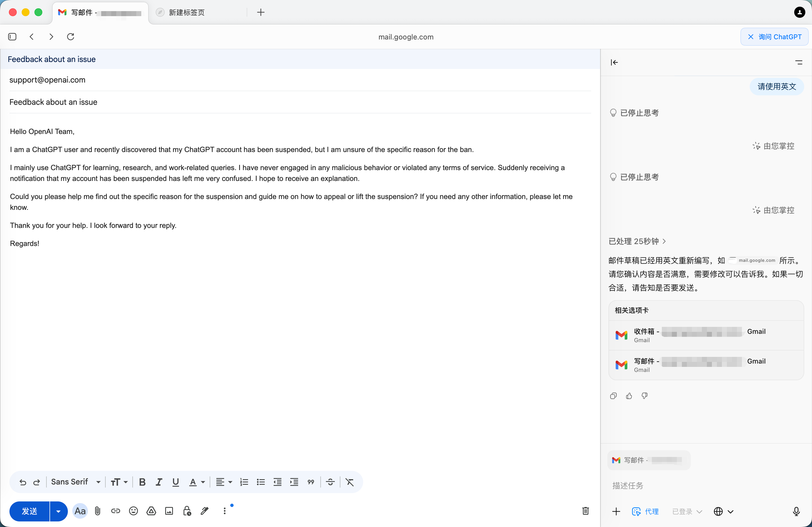
Task: Insert files using the Google Drive icon
Action: (151, 511)
